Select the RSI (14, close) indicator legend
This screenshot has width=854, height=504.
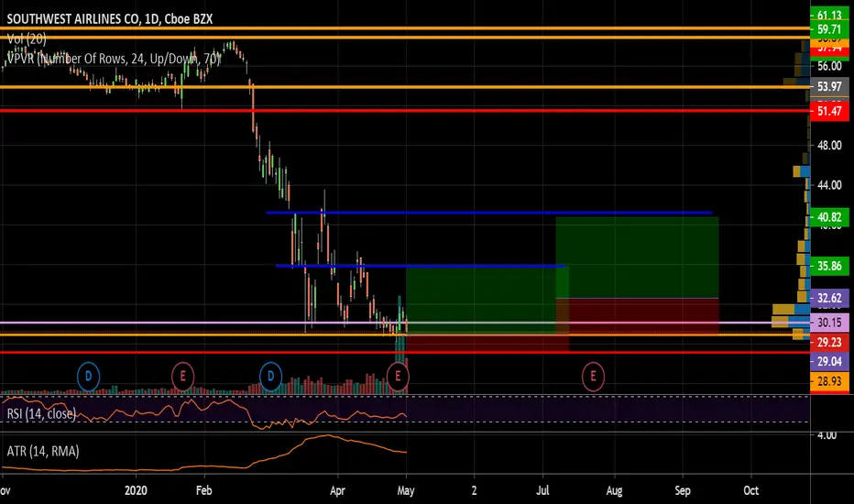pyautogui.click(x=41, y=414)
